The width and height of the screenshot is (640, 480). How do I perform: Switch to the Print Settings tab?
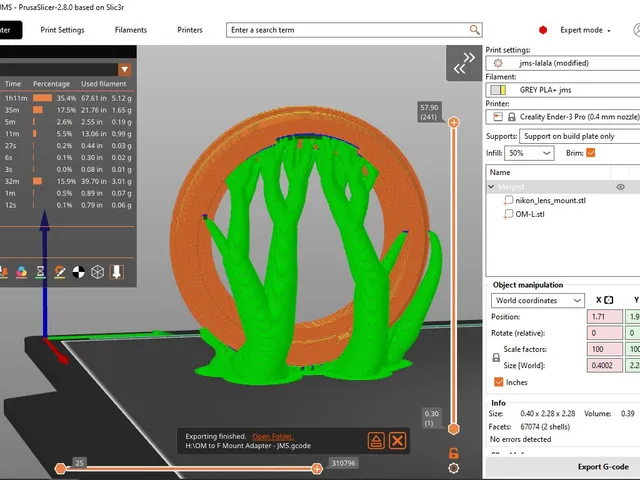pyautogui.click(x=62, y=30)
